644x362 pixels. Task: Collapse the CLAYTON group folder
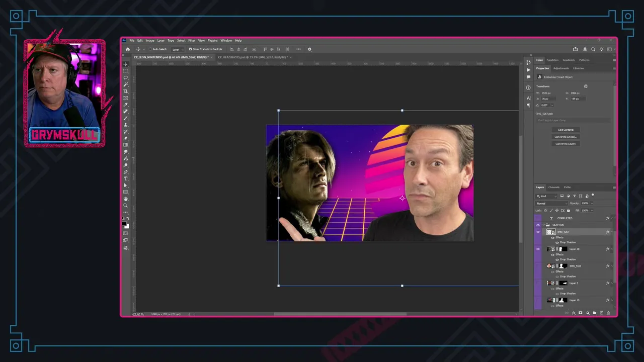pyautogui.click(x=543, y=225)
